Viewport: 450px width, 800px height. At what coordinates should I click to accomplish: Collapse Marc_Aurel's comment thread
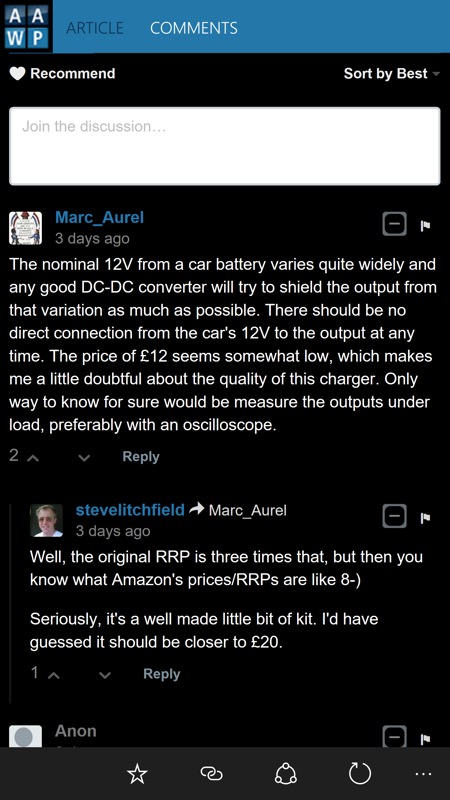pos(394,224)
